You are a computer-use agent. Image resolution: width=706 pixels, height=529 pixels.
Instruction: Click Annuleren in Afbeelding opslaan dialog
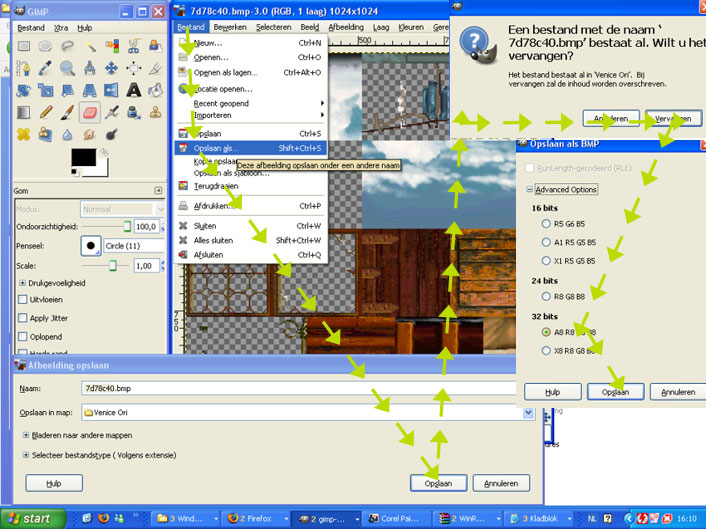[x=501, y=483]
